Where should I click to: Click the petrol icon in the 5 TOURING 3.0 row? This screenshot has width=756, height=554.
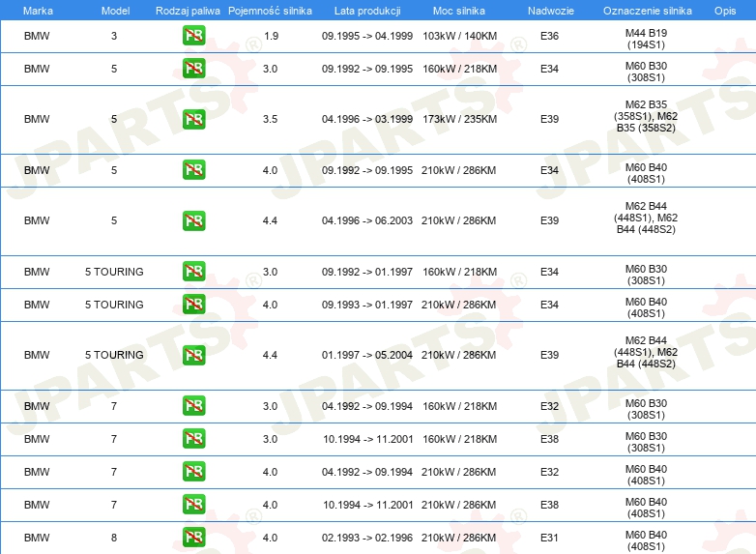tap(193, 272)
